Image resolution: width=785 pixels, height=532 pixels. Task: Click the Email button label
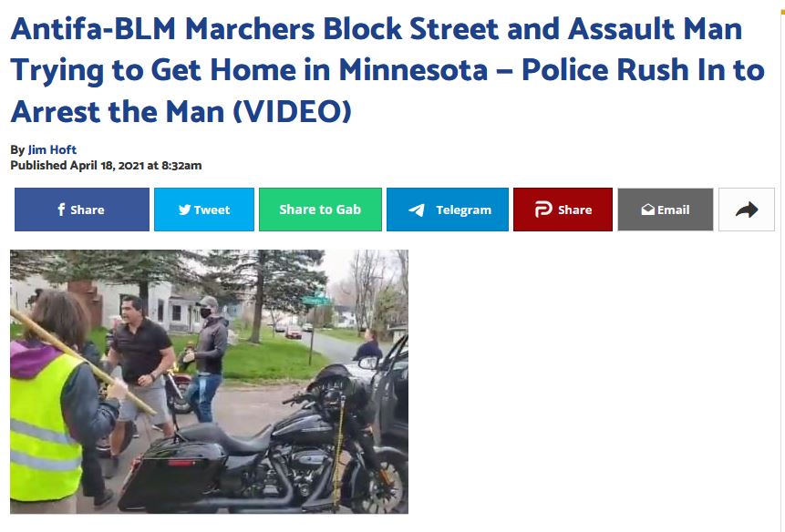tap(674, 210)
